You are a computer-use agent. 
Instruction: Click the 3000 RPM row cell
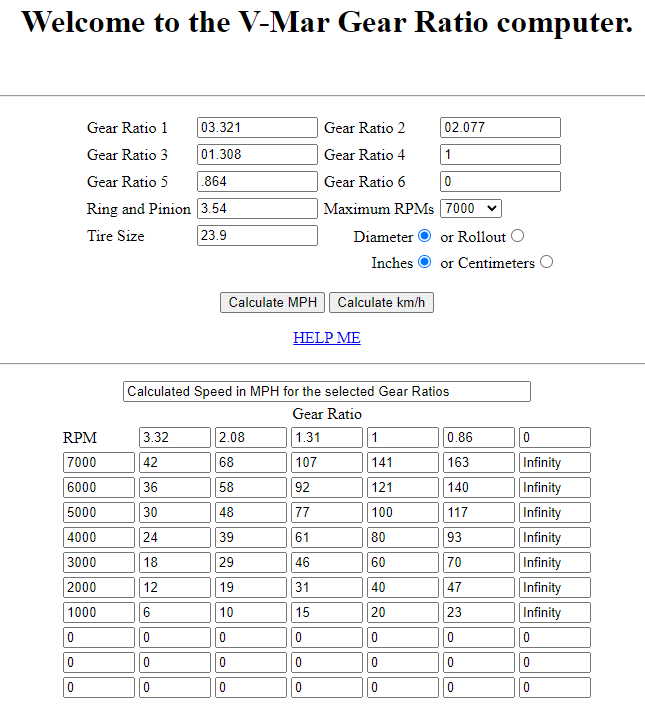[99, 562]
